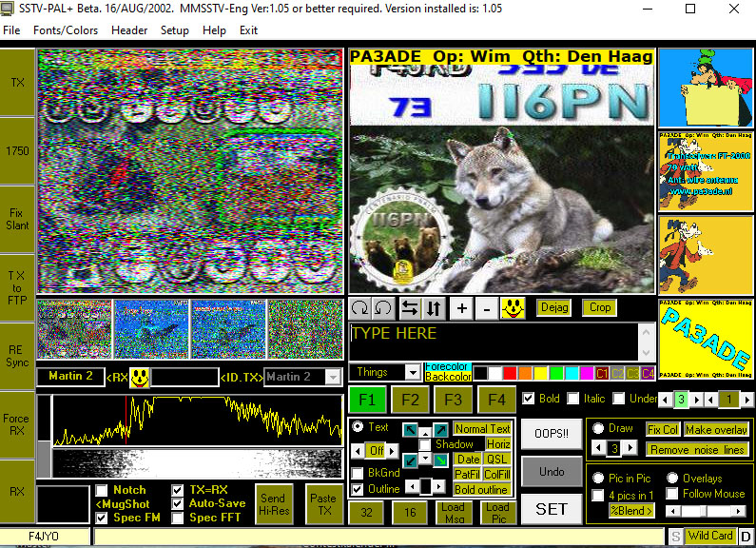Image resolution: width=756 pixels, height=548 pixels.
Task: Open the Help menu
Action: pos(214,30)
